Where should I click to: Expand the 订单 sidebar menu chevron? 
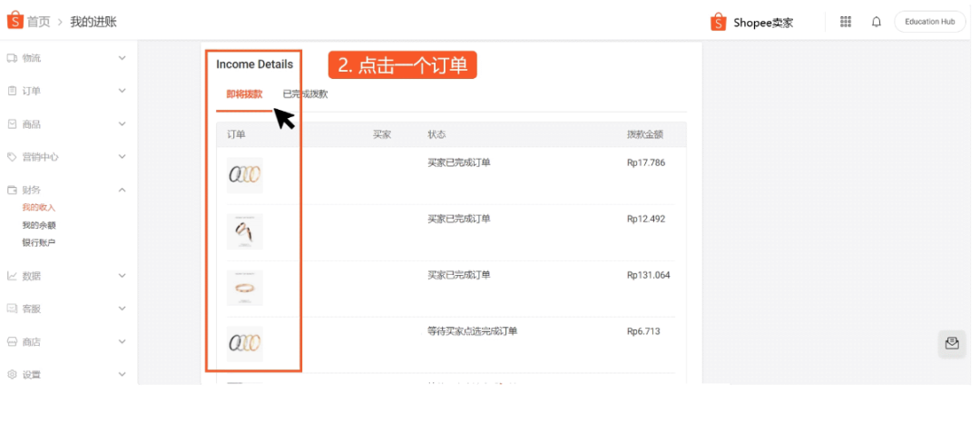point(122,92)
